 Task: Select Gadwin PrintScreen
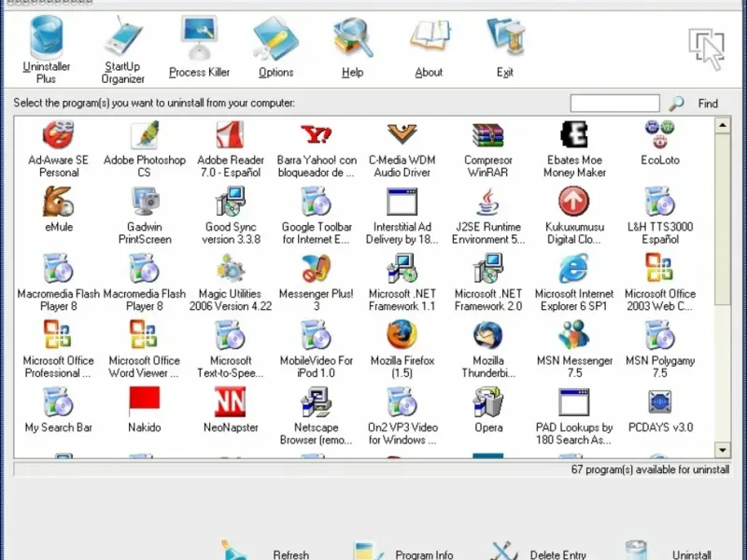pos(145,216)
